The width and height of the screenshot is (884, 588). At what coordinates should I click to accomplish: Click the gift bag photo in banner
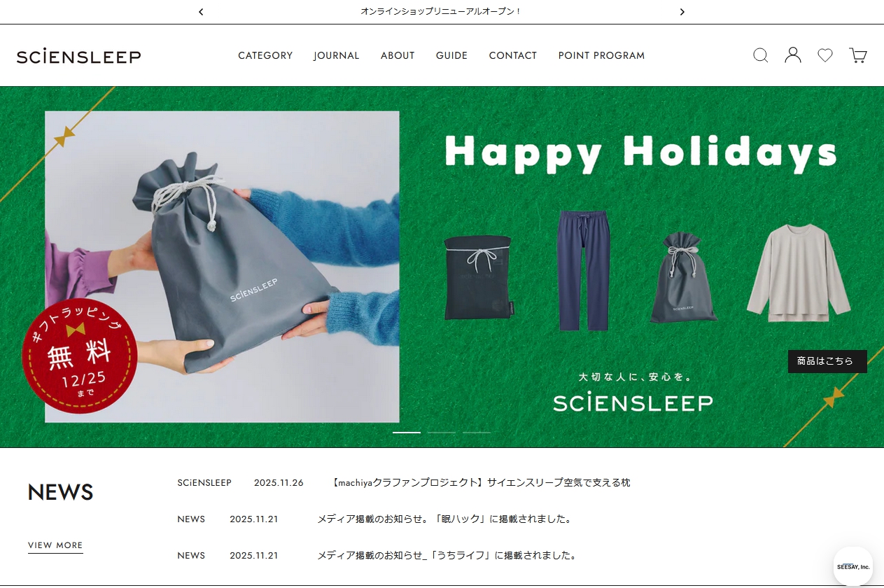[222, 267]
